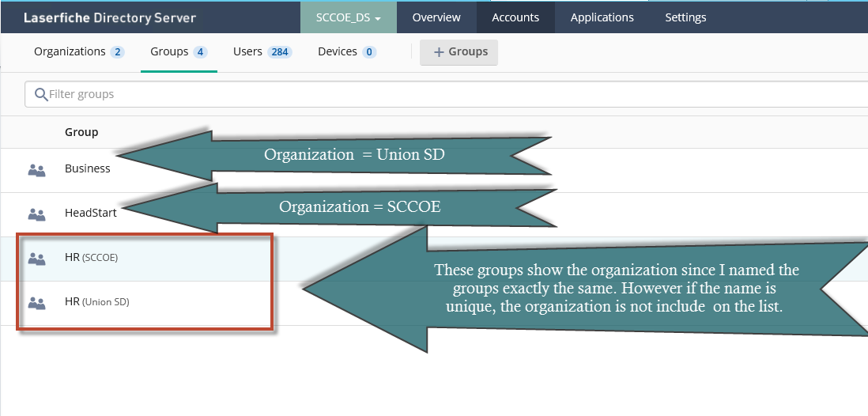
Task: Click the add Groups button
Action: (459, 52)
